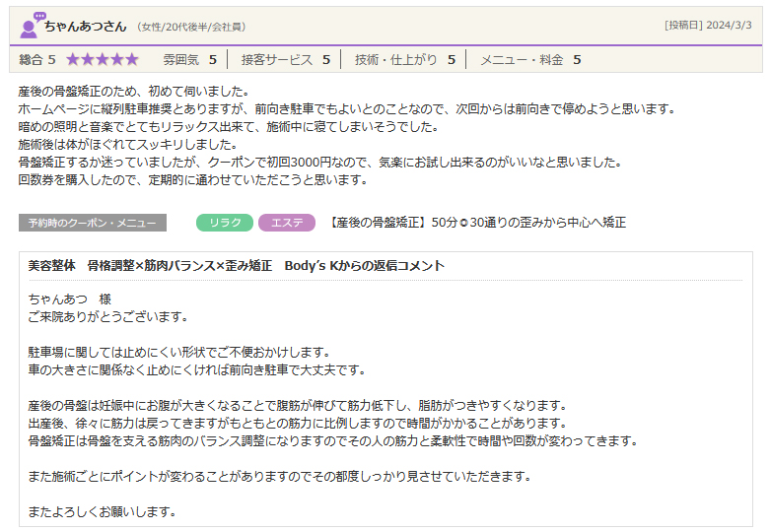
Task: Click the 技術・仕上がり 5 score
Action: pyautogui.click(x=404, y=60)
